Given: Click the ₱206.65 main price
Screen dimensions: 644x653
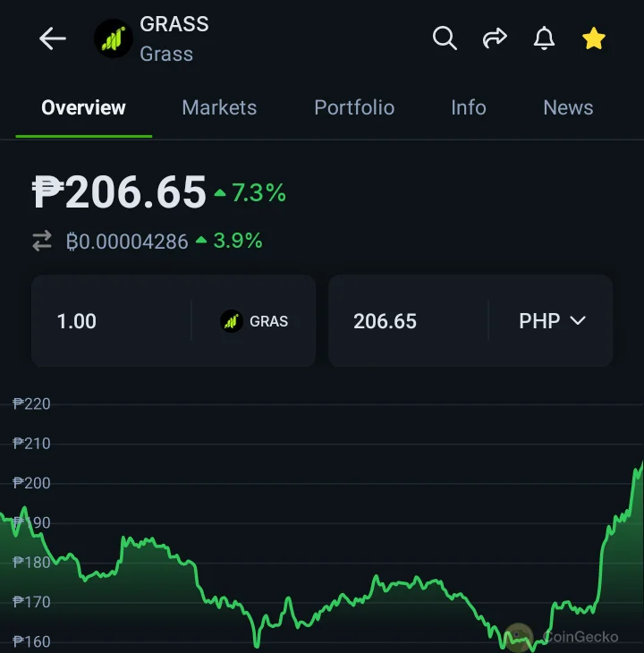Looking at the screenshot, I should 119,192.
